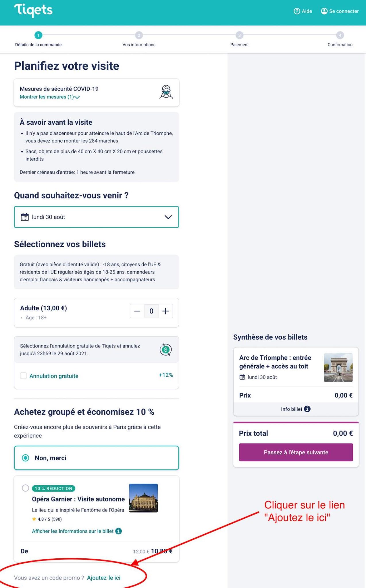
Task: Open the Aide help icon
Action: (x=297, y=11)
